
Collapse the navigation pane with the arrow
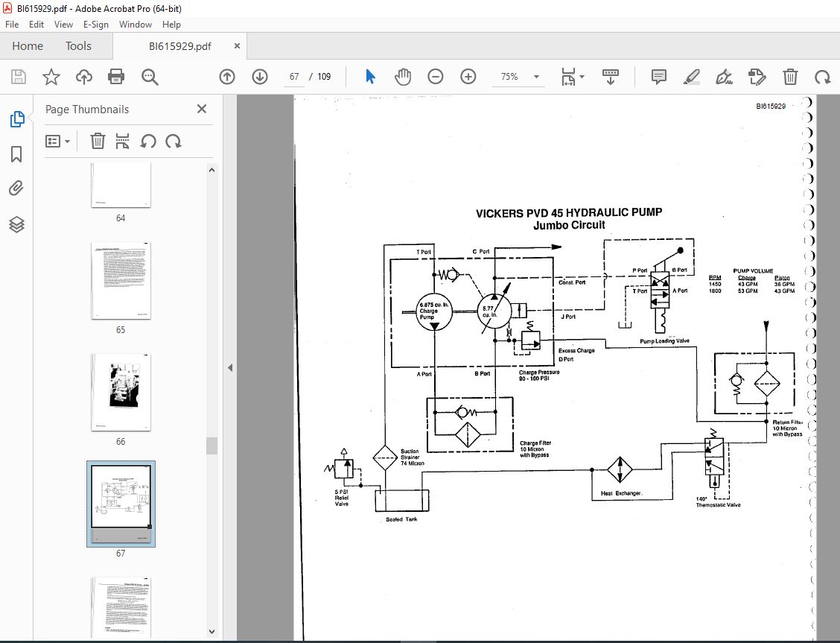230,367
